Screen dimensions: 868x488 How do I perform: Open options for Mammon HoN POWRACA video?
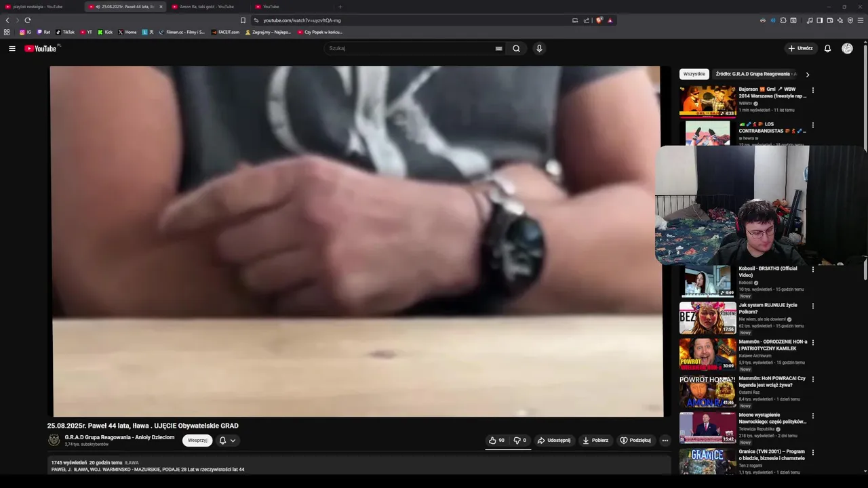click(x=812, y=379)
